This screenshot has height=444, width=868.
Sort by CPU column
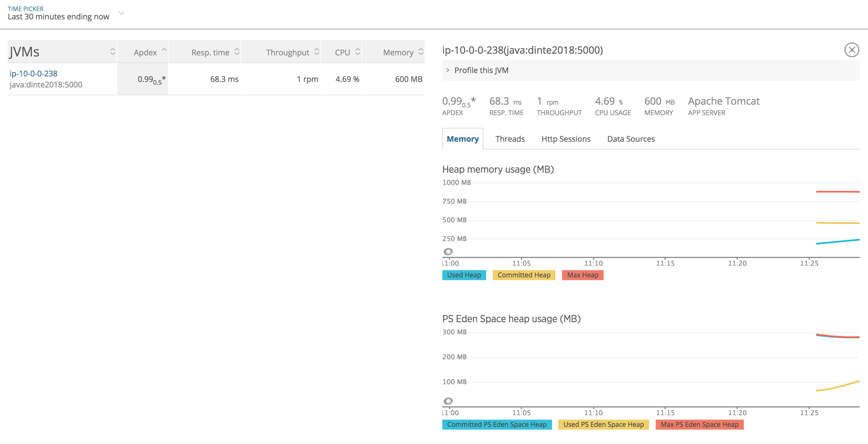pos(358,52)
